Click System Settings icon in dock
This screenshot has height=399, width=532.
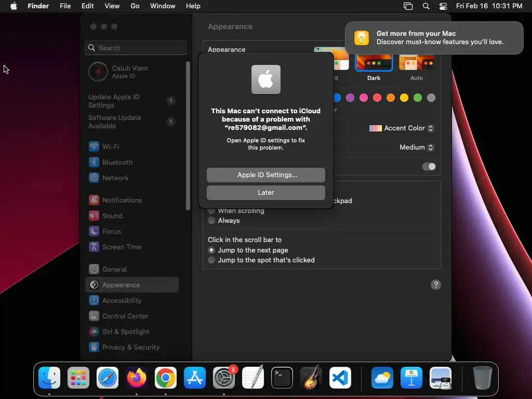tap(224, 378)
